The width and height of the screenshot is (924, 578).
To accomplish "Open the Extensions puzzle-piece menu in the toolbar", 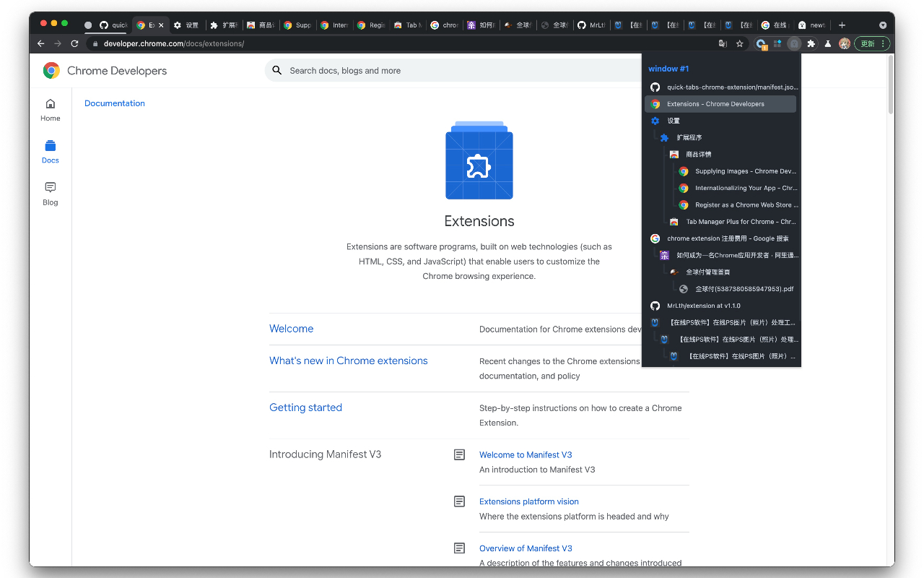I will tap(811, 43).
